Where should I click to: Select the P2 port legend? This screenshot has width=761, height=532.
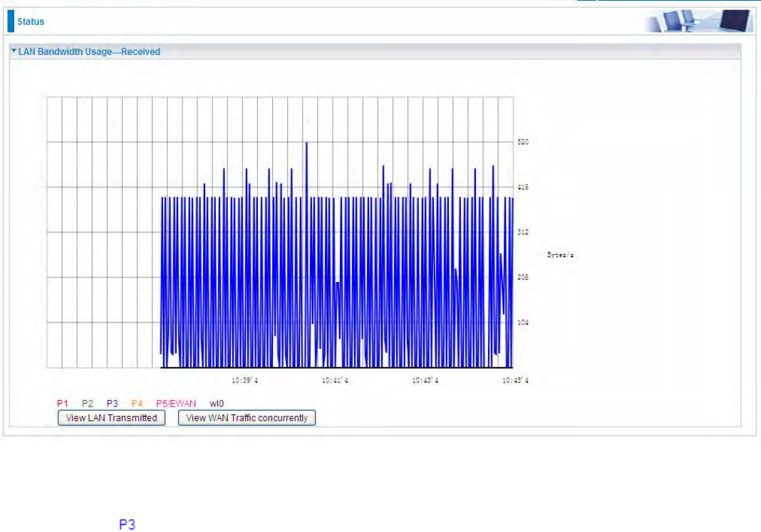point(88,404)
